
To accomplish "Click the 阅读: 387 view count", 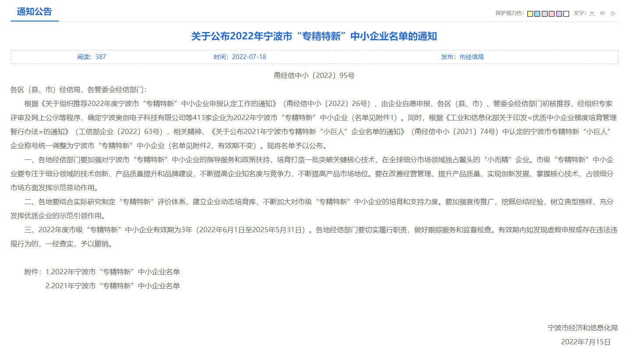I will pyautogui.click(x=92, y=57).
